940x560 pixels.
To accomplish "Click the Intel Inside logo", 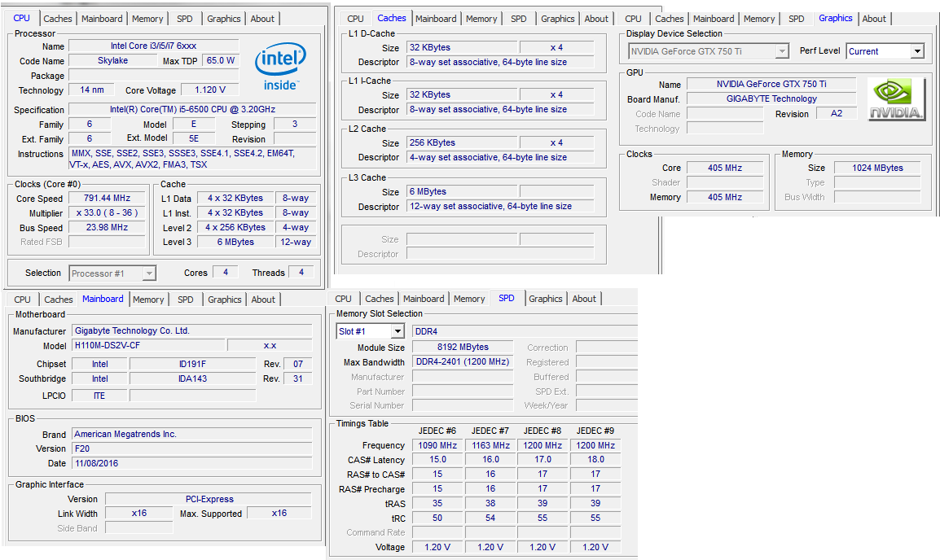I will point(280,67).
